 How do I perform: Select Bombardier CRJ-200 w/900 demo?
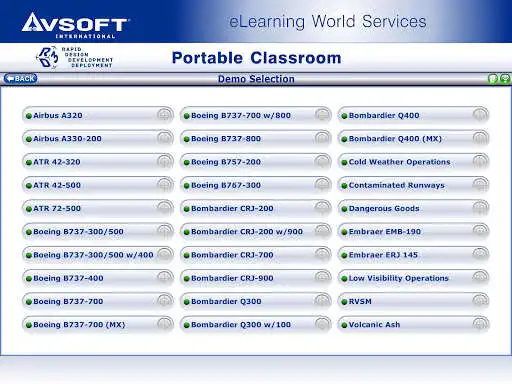pos(256,231)
